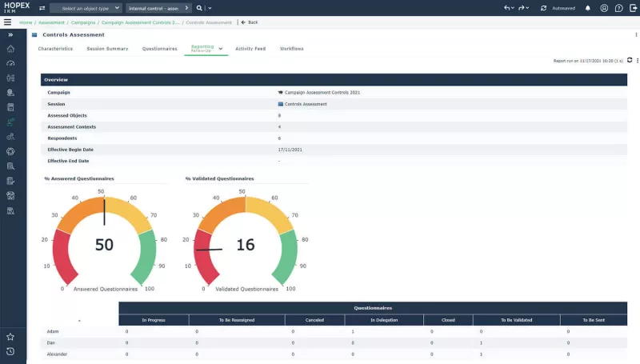The width and height of the screenshot is (640, 364).
Task: Go to Assessment breadcrumb
Action: [x=51, y=22]
